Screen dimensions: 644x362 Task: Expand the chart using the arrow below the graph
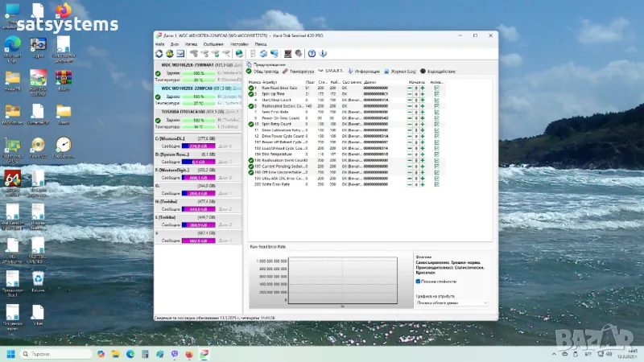click(x=342, y=306)
